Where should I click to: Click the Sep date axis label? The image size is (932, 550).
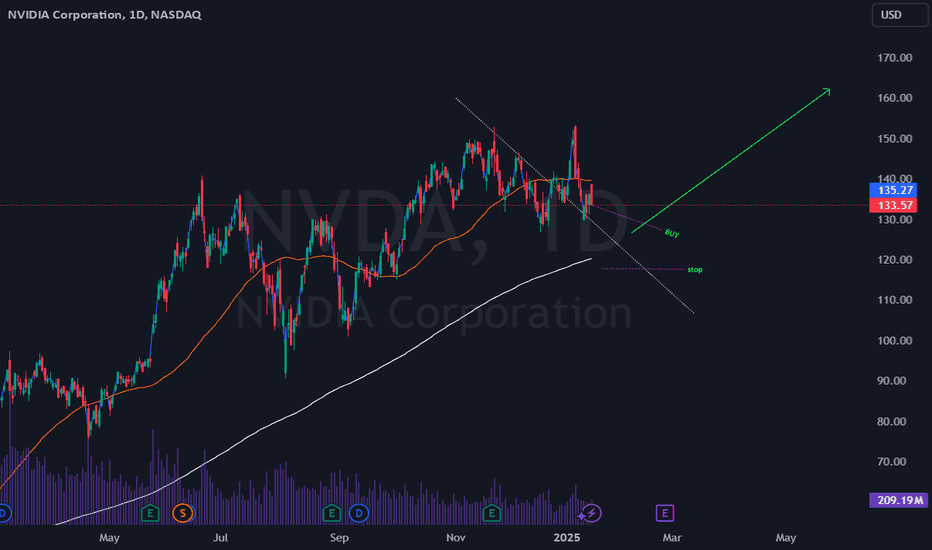[339, 538]
